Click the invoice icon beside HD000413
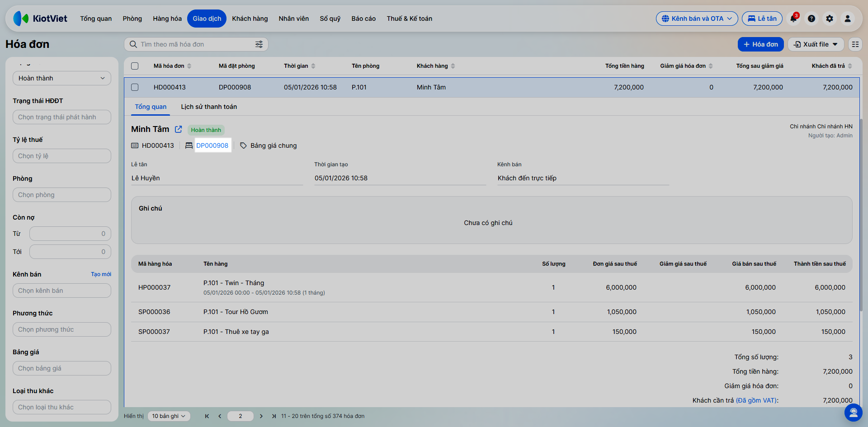The width and height of the screenshot is (868, 427). (135, 145)
